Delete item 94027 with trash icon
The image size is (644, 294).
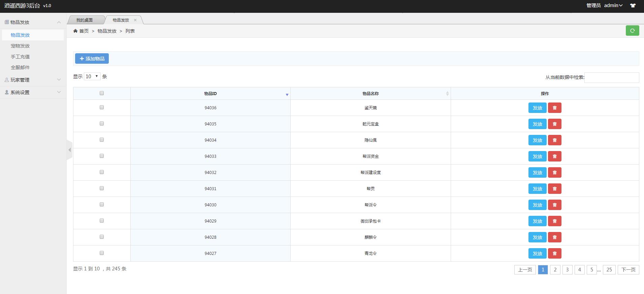[x=554, y=254]
